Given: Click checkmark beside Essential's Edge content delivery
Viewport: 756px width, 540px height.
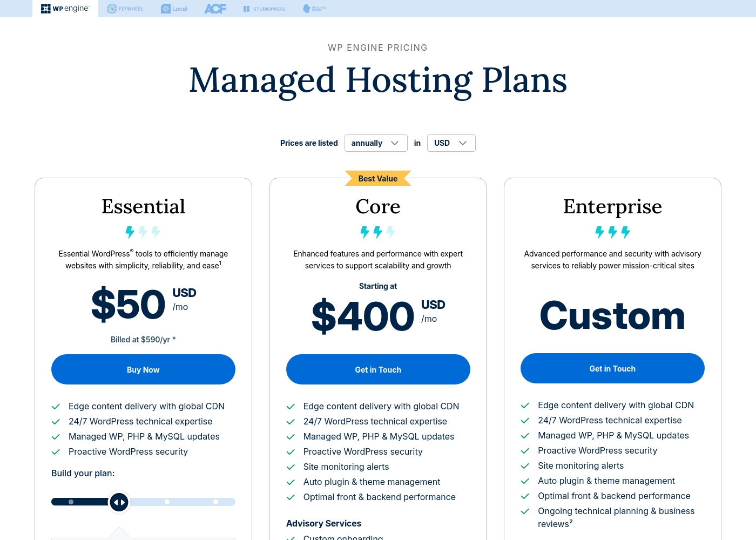Looking at the screenshot, I should pyautogui.click(x=56, y=407).
